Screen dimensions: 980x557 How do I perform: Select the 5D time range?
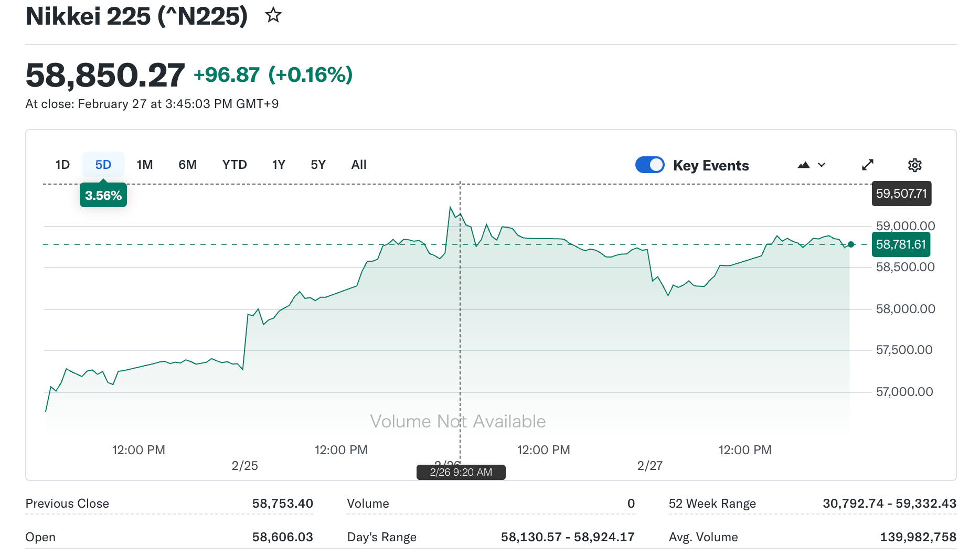click(103, 165)
